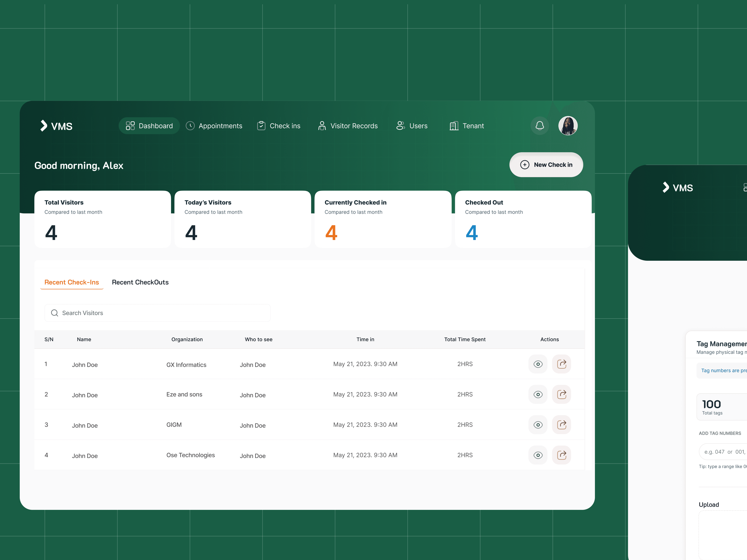Click the Who to see column header
Viewport: 747px width, 560px height.
coord(259,340)
